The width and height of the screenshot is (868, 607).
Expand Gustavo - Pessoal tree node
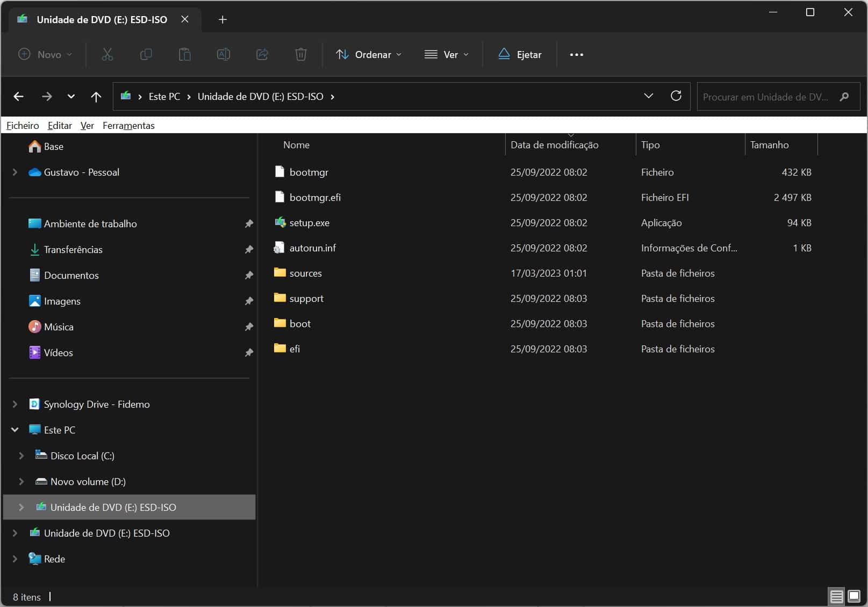[15, 172]
